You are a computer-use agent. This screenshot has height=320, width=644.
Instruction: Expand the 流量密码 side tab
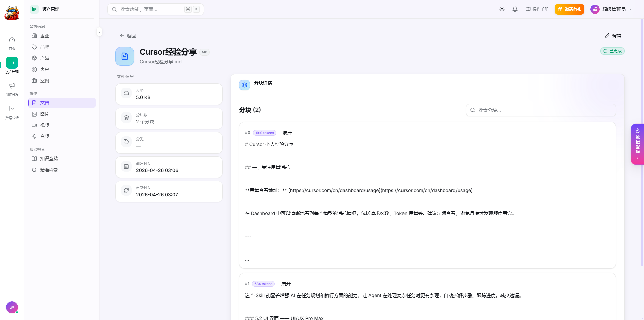(x=637, y=144)
